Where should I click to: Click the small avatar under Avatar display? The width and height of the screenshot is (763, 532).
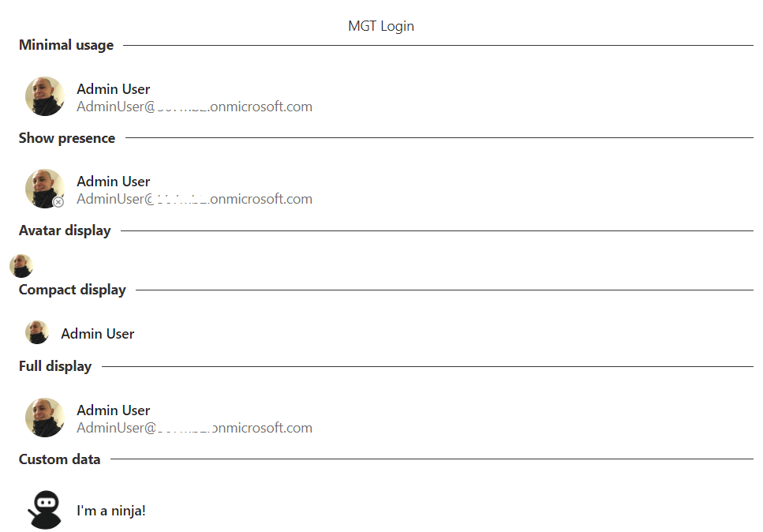(21, 266)
